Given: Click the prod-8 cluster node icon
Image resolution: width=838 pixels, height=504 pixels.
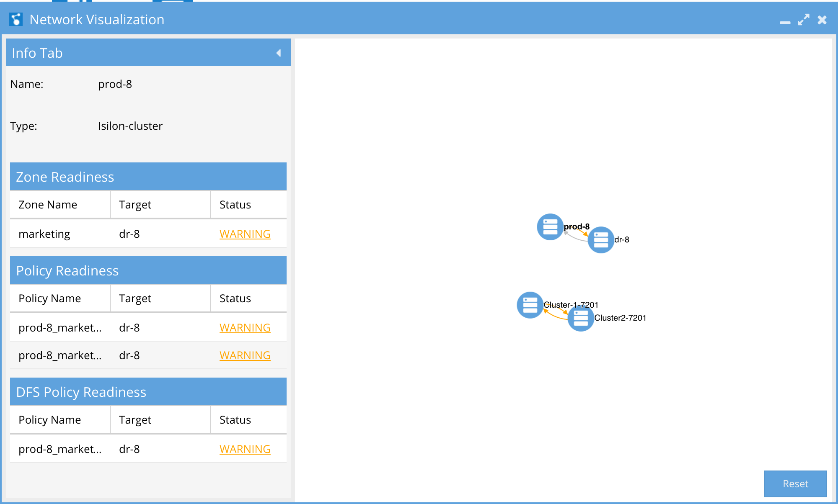Looking at the screenshot, I should (x=550, y=227).
